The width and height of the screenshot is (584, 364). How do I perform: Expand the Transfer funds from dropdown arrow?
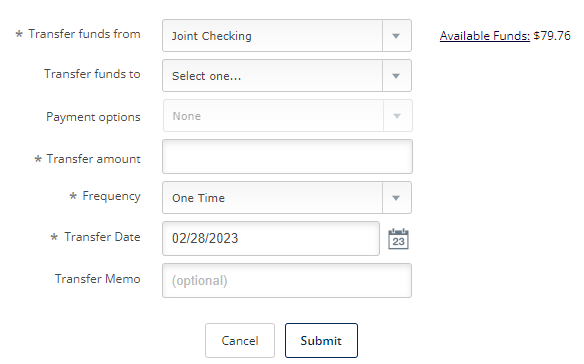point(396,36)
